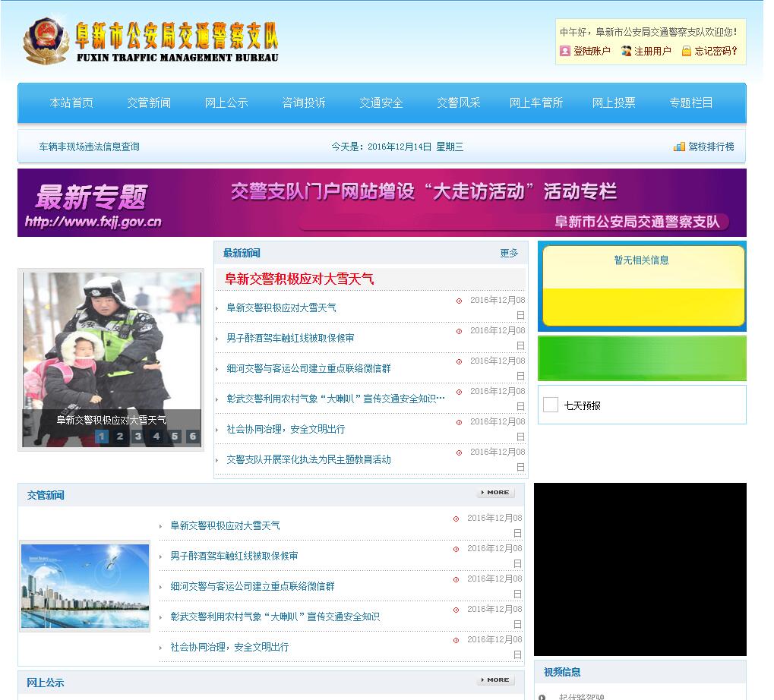Select slide 6 in photo slideshow
The height and width of the screenshot is (700, 774).
pyautogui.click(x=193, y=436)
